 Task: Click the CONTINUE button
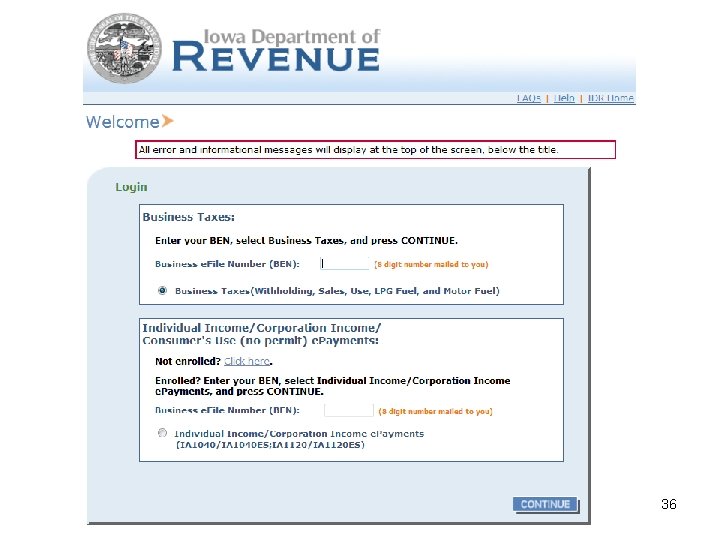click(545, 504)
